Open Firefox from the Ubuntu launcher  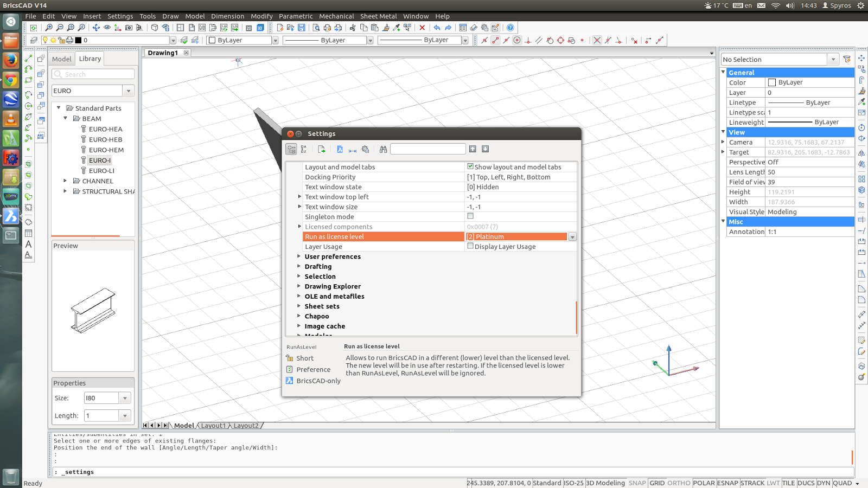point(11,60)
